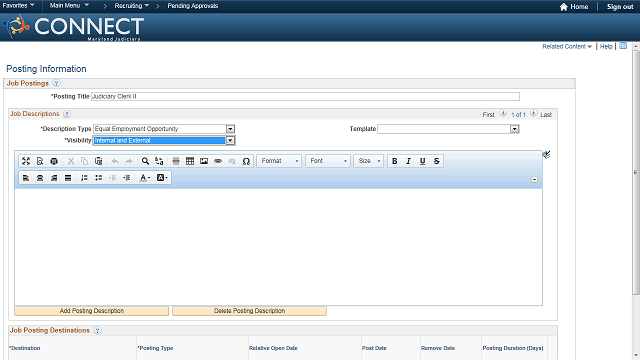Insert a horizontal line

pyautogui.click(x=176, y=161)
